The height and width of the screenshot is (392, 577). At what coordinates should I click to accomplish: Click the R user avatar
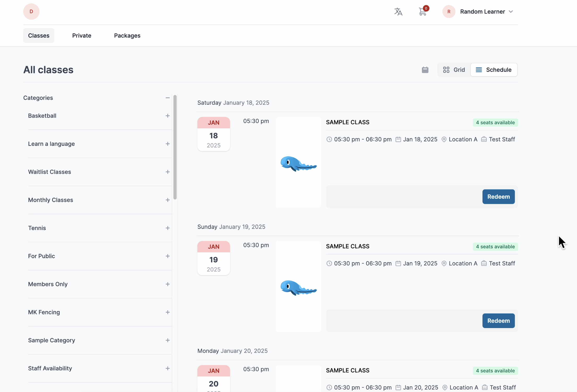coord(449,12)
